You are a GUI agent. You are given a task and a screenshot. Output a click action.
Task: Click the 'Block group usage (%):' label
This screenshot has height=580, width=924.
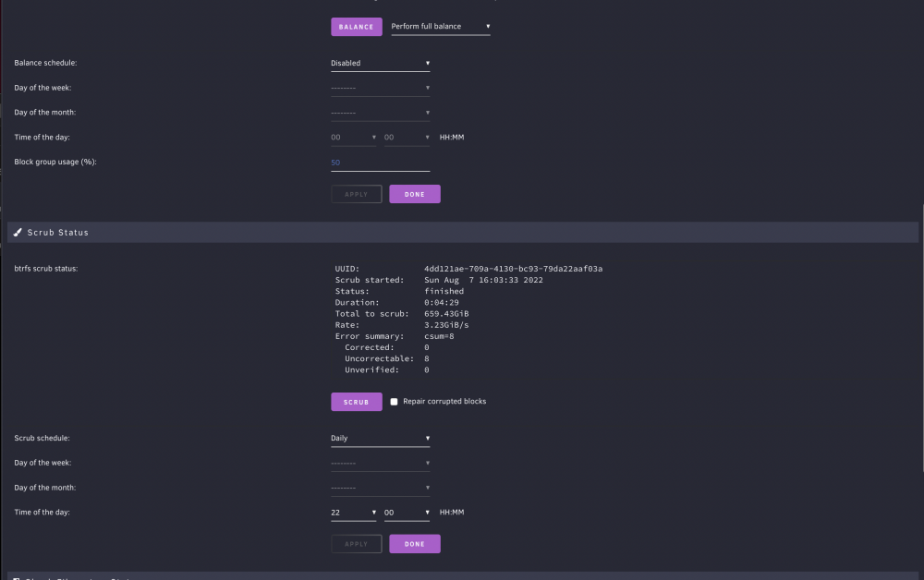[55, 162]
